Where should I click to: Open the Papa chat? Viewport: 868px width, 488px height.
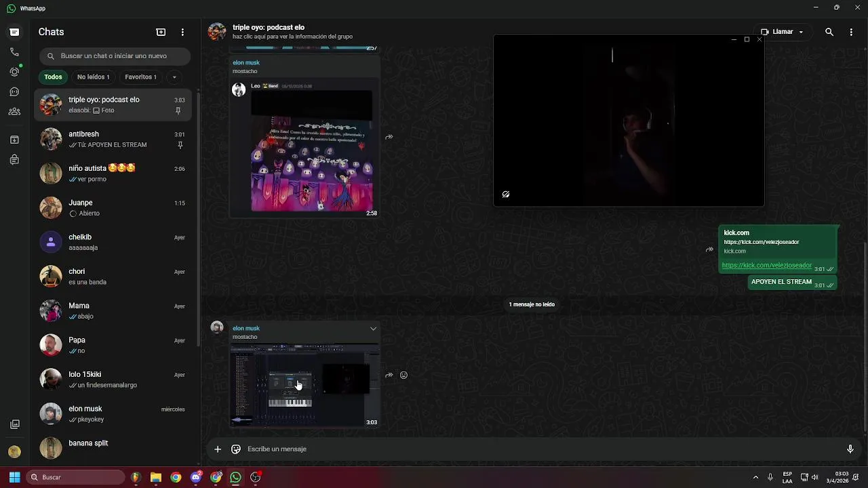(x=113, y=345)
